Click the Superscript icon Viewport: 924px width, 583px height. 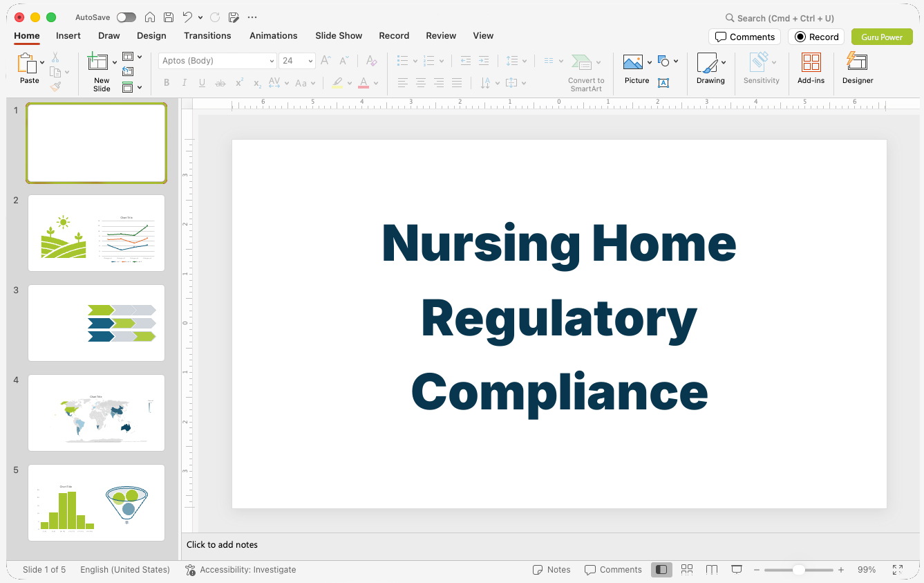pyautogui.click(x=239, y=83)
